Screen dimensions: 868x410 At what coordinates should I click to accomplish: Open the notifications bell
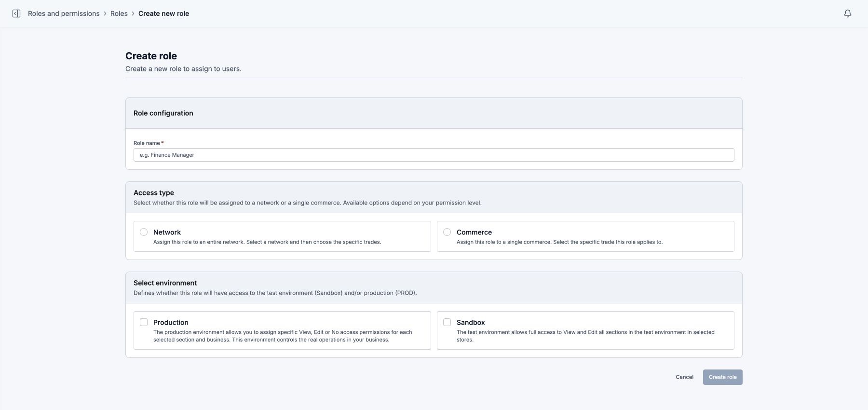click(x=848, y=14)
